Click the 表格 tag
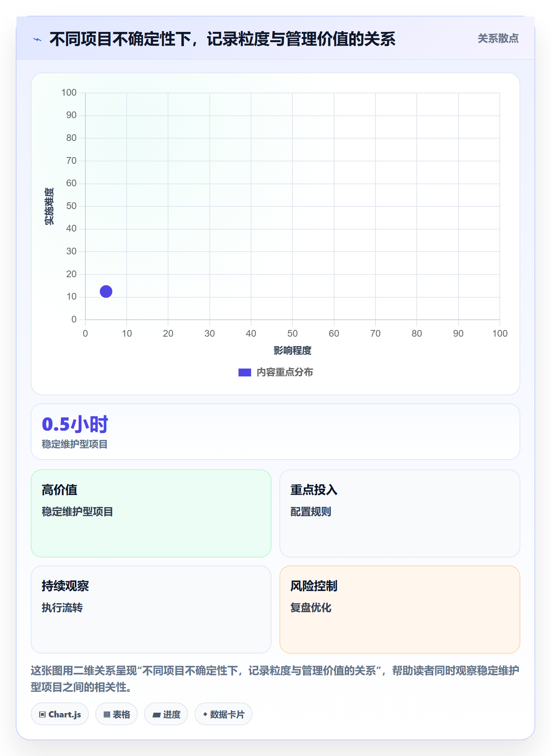Screen dimensions: 551x756 click(x=116, y=714)
